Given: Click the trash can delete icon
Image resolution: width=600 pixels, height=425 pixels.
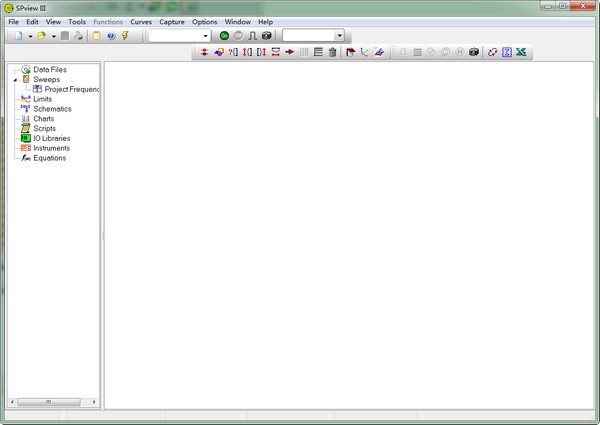Looking at the screenshot, I should point(333,52).
